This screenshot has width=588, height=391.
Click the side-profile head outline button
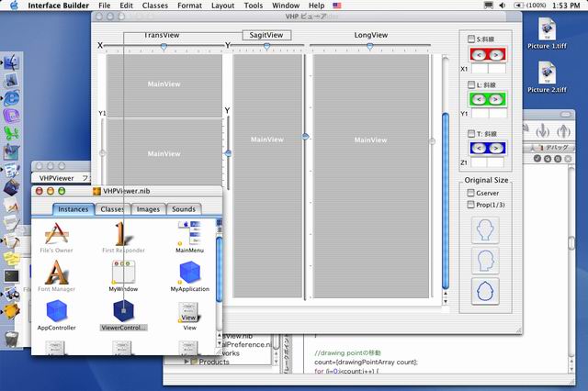[485, 261]
